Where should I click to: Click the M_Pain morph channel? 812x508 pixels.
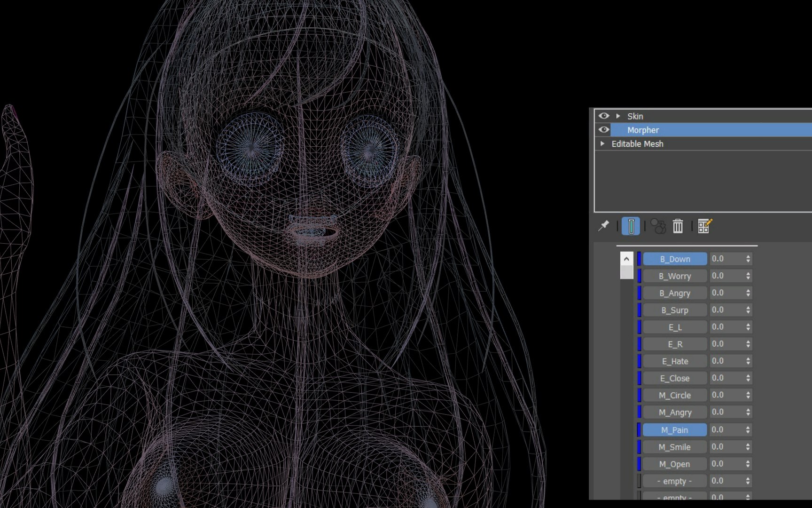pos(675,430)
